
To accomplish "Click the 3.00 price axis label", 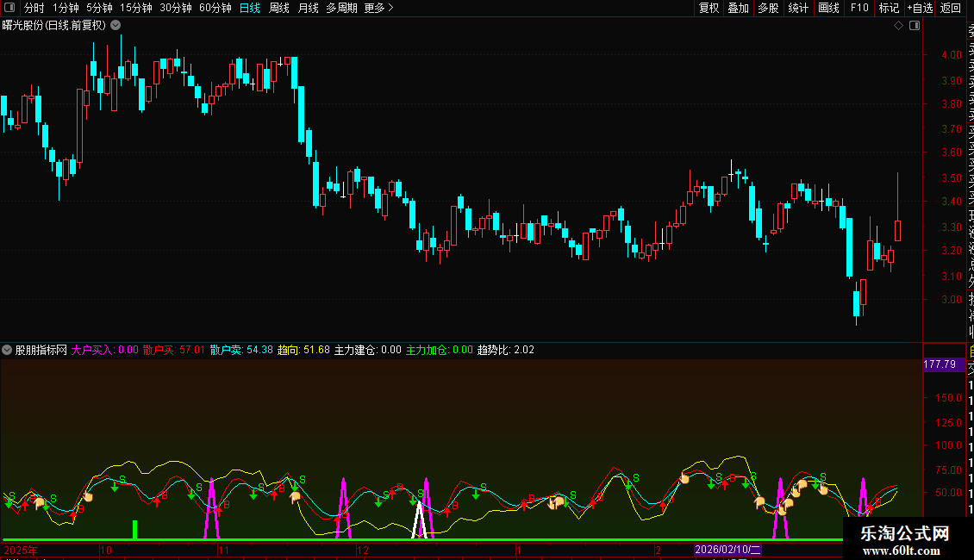I will [x=951, y=299].
